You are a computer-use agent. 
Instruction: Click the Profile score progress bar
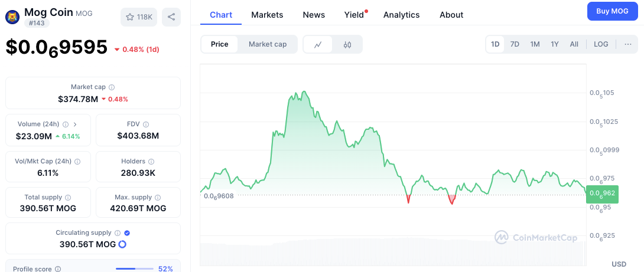135,269
